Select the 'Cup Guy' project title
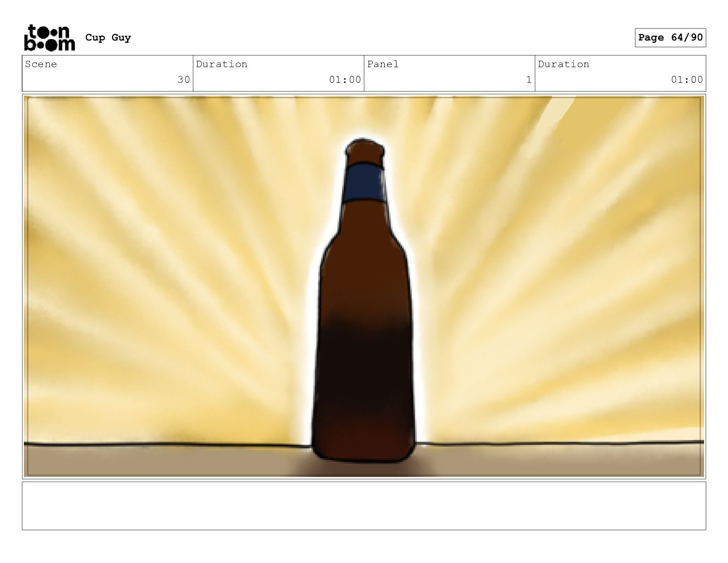Screen dimensions: 728x563 pyautogui.click(x=108, y=38)
